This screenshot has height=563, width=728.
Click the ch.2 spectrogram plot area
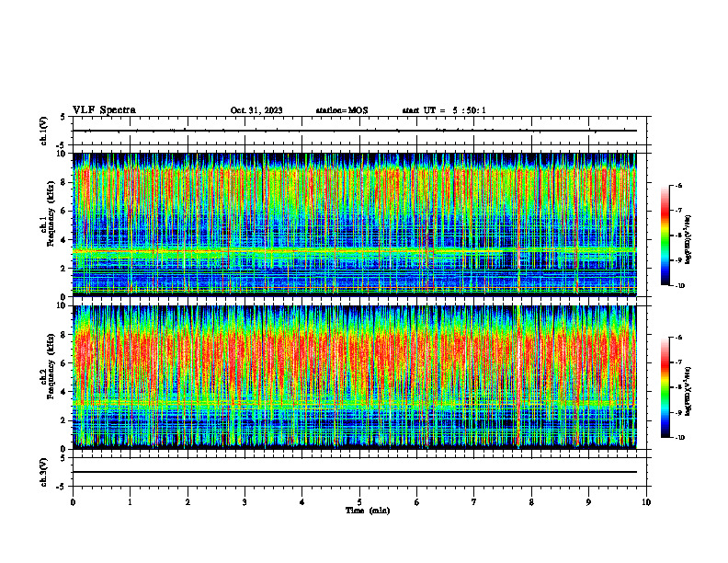354,377
